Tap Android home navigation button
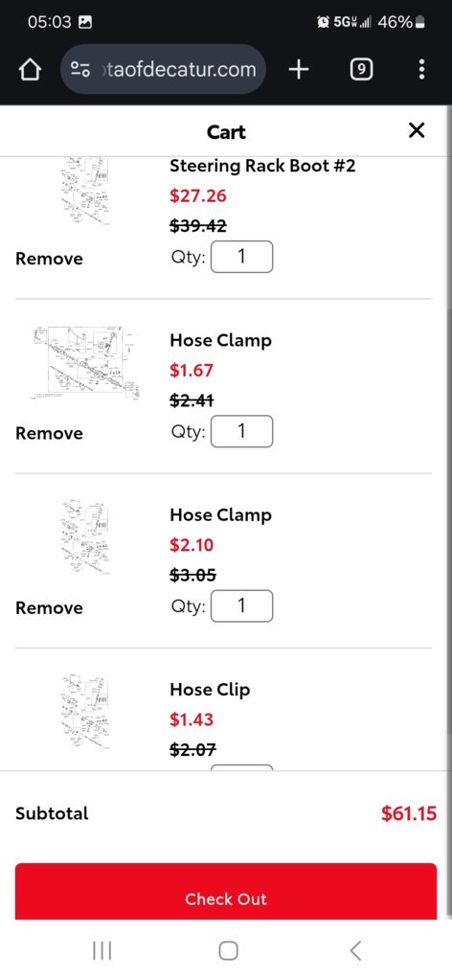This screenshot has height=980, width=452. (228, 950)
